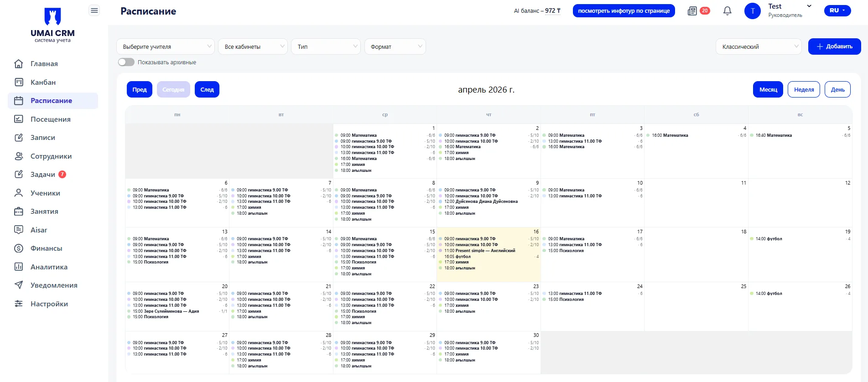Switch calendar to Week view
Viewport: 868px width, 382px height.
[804, 90]
